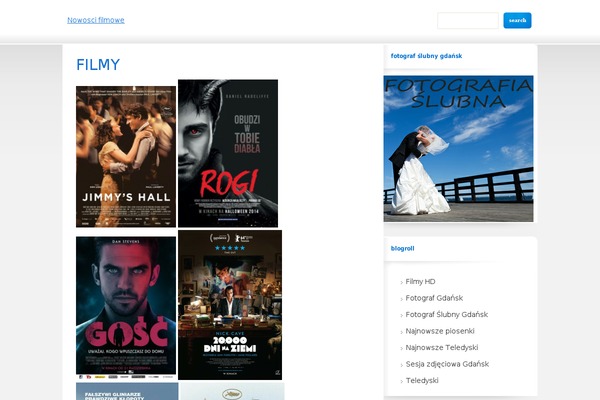Open the Gość movie poster
Viewport: 600px width, 400px height.
126,308
